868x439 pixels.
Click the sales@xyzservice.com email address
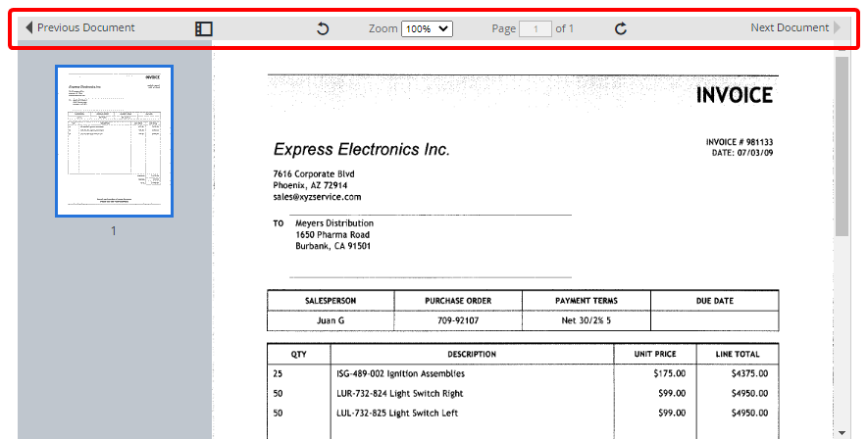(317, 197)
